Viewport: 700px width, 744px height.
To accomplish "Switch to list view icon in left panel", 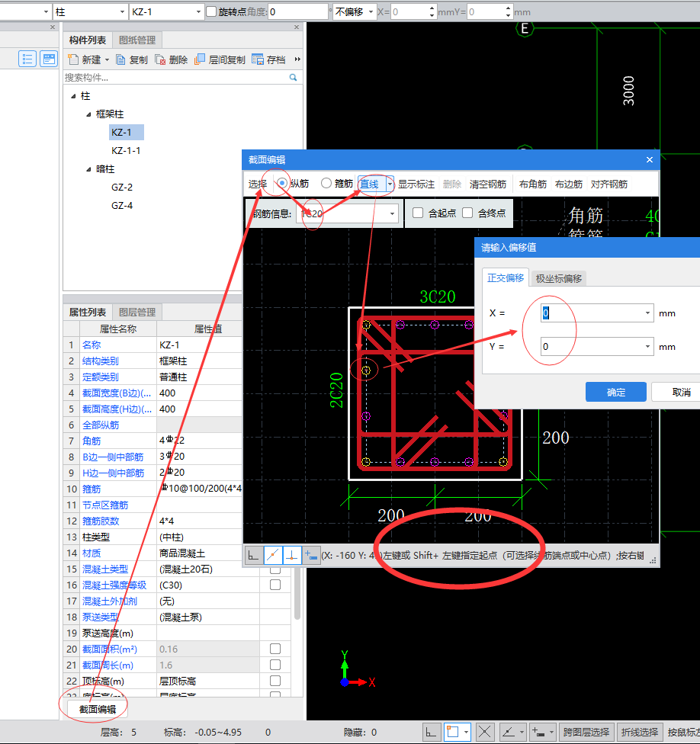I will (x=27, y=59).
